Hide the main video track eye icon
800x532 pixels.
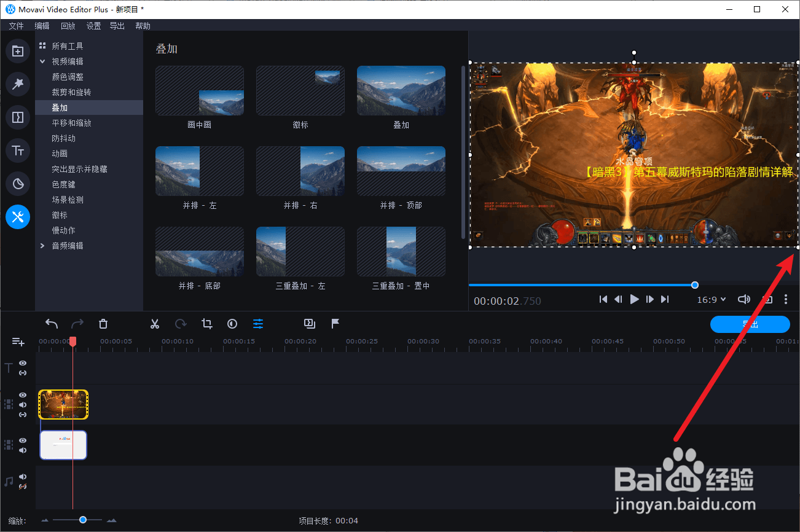point(23,440)
